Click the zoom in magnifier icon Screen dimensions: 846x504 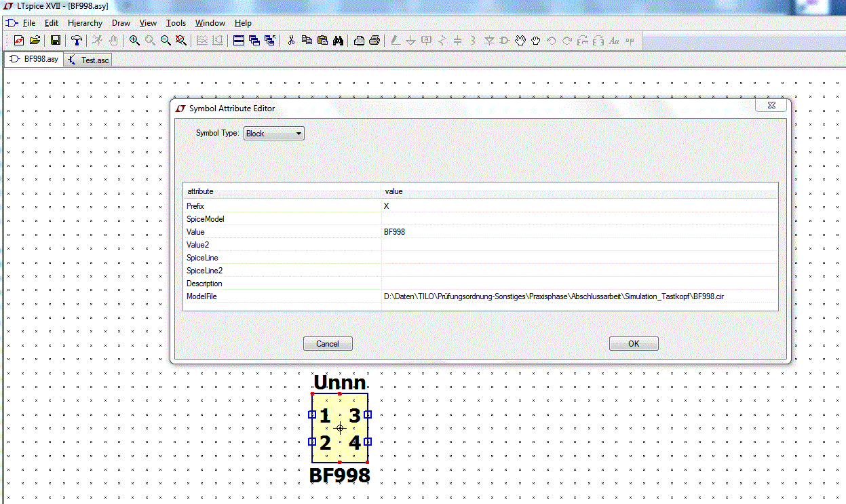coord(134,41)
